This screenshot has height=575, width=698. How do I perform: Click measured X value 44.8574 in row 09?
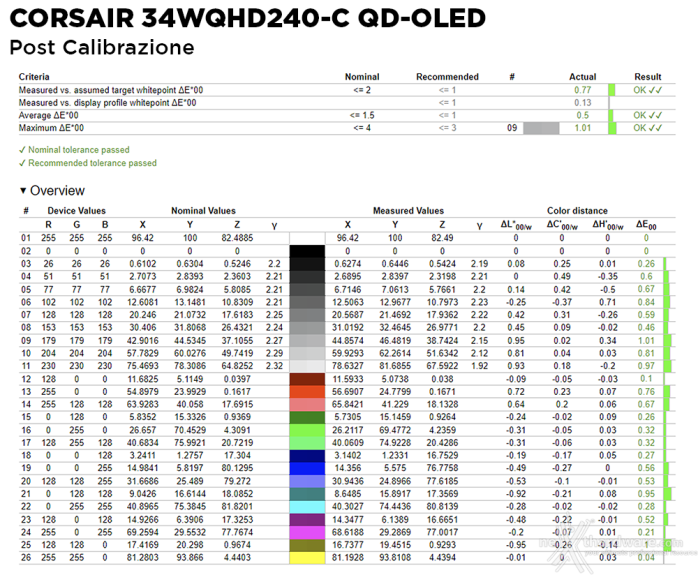(x=348, y=340)
